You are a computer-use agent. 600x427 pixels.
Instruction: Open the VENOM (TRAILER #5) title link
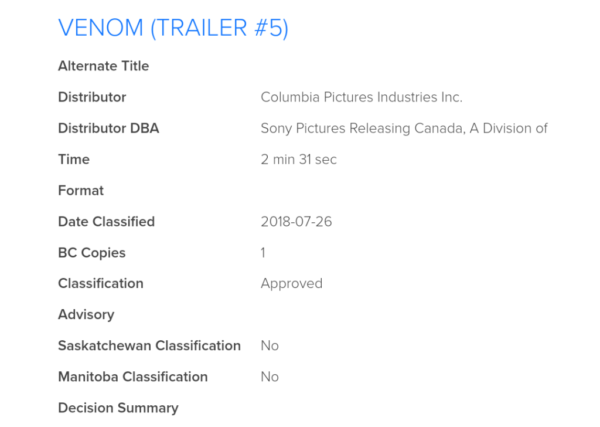[173, 28]
